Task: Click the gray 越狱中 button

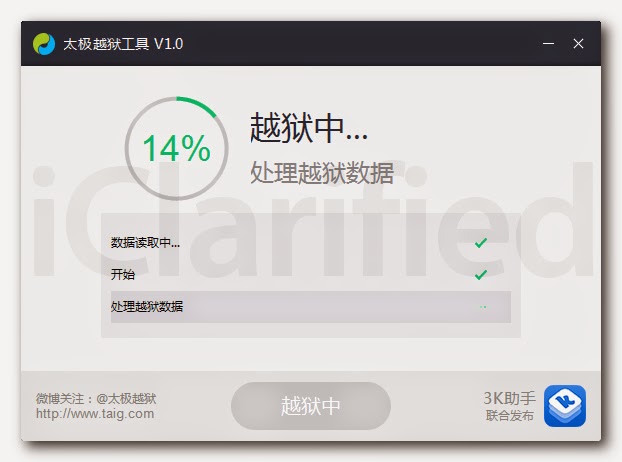Action: (311, 406)
